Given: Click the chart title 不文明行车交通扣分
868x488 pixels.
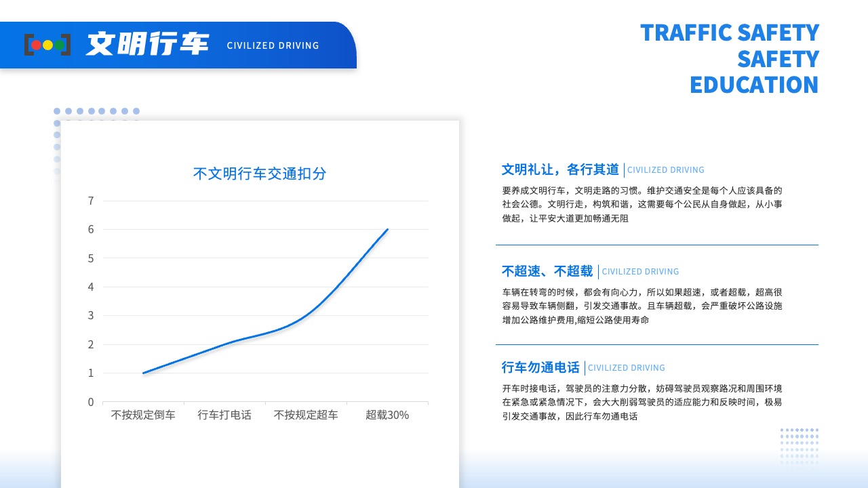Looking at the screenshot, I should (x=260, y=174).
